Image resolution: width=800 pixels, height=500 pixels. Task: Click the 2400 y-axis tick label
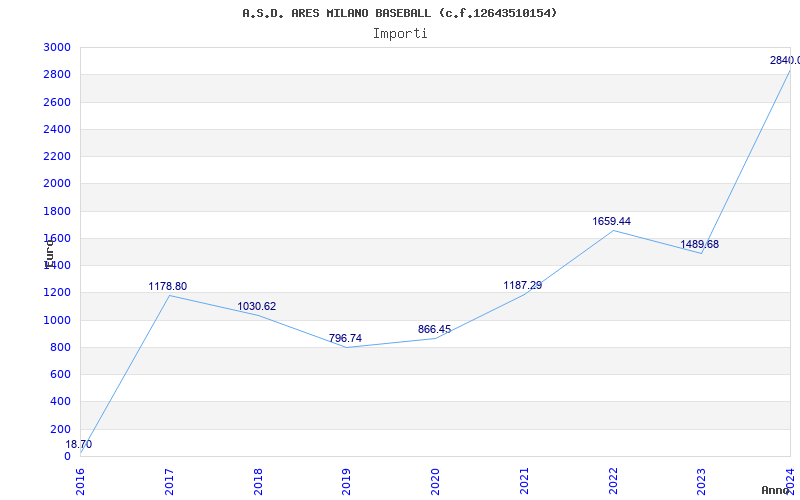57,129
